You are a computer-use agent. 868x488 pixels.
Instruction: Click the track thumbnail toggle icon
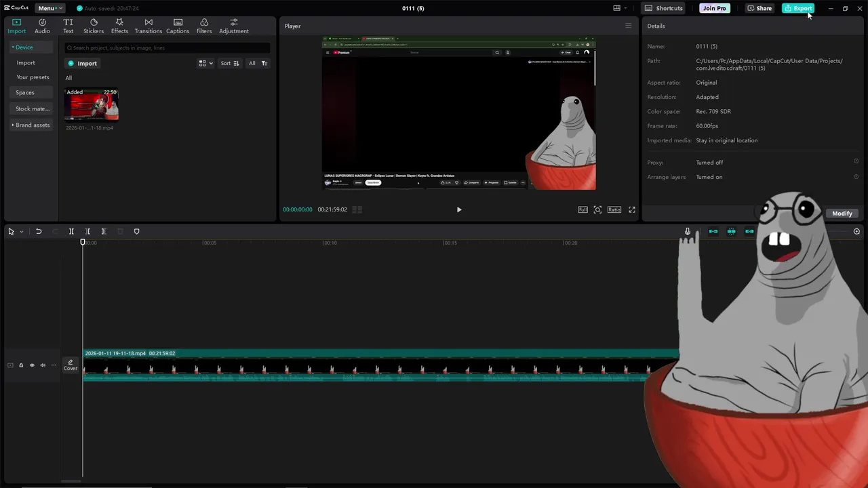tap(10, 365)
